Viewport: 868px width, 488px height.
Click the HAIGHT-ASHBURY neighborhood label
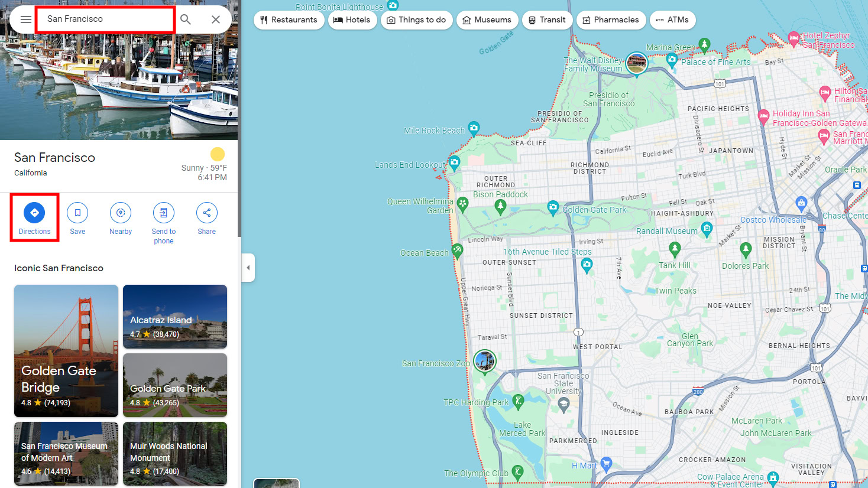(x=682, y=213)
